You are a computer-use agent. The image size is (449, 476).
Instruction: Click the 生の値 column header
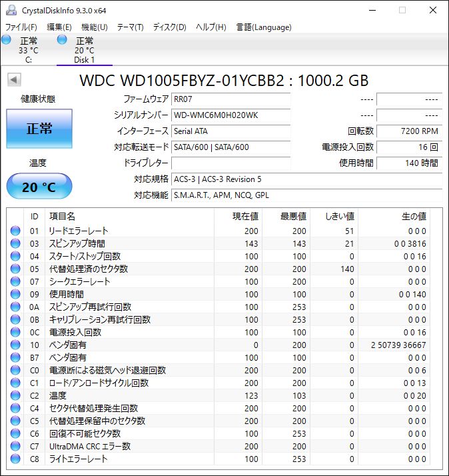click(x=394, y=217)
